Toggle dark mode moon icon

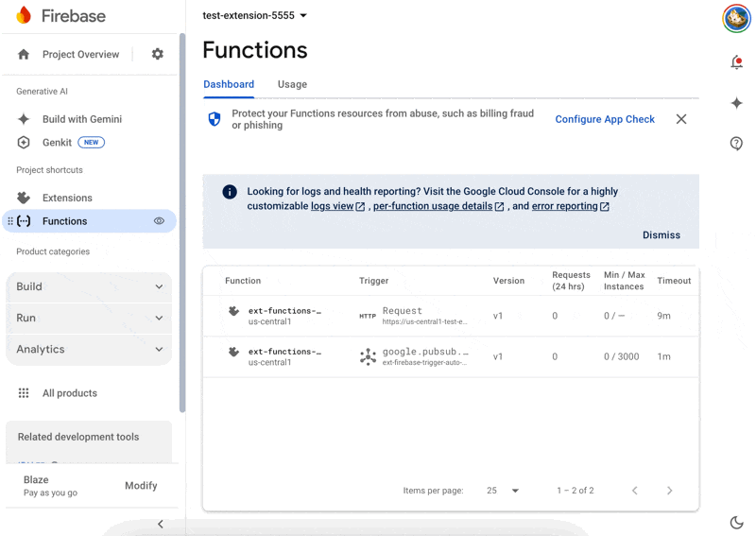click(736, 522)
